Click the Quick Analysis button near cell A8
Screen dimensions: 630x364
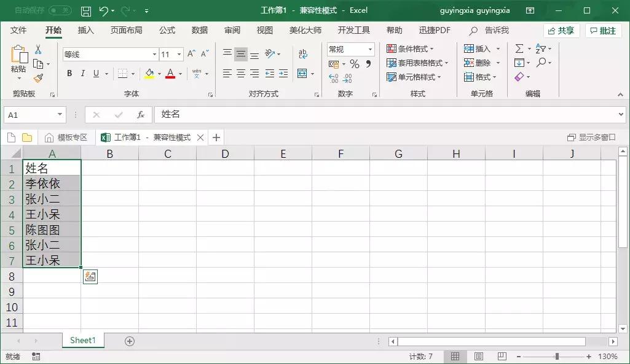90,276
